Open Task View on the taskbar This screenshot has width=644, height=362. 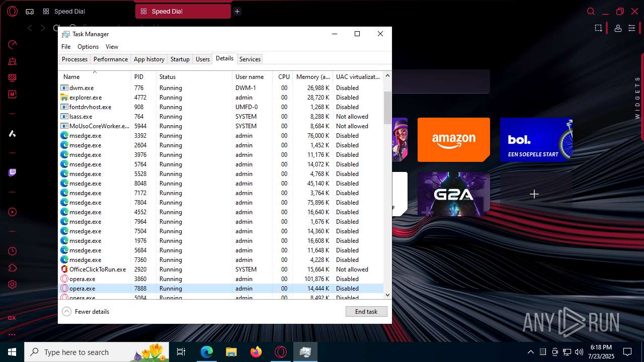[181, 352]
